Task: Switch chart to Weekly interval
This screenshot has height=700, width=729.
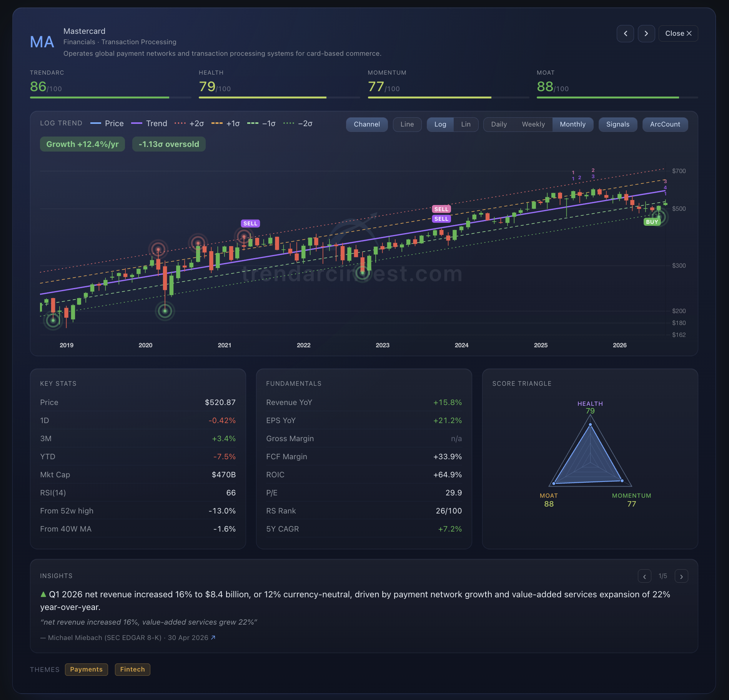Action: click(x=533, y=124)
